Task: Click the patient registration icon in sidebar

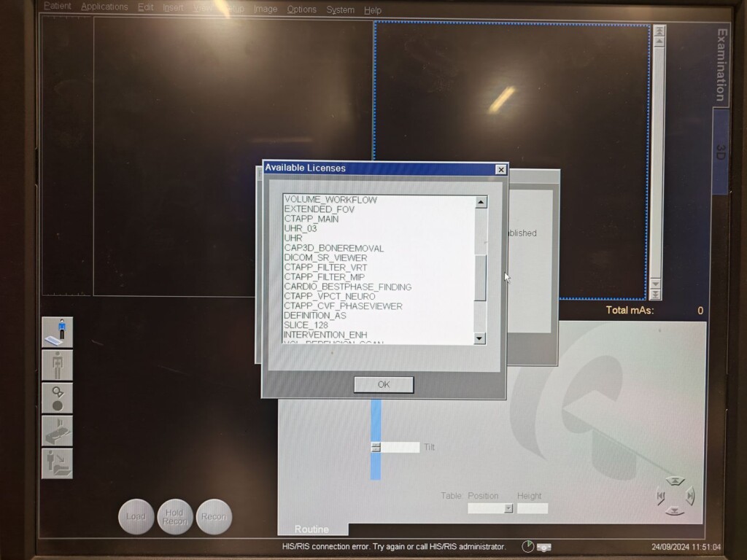Action: (x=57, y=332)
